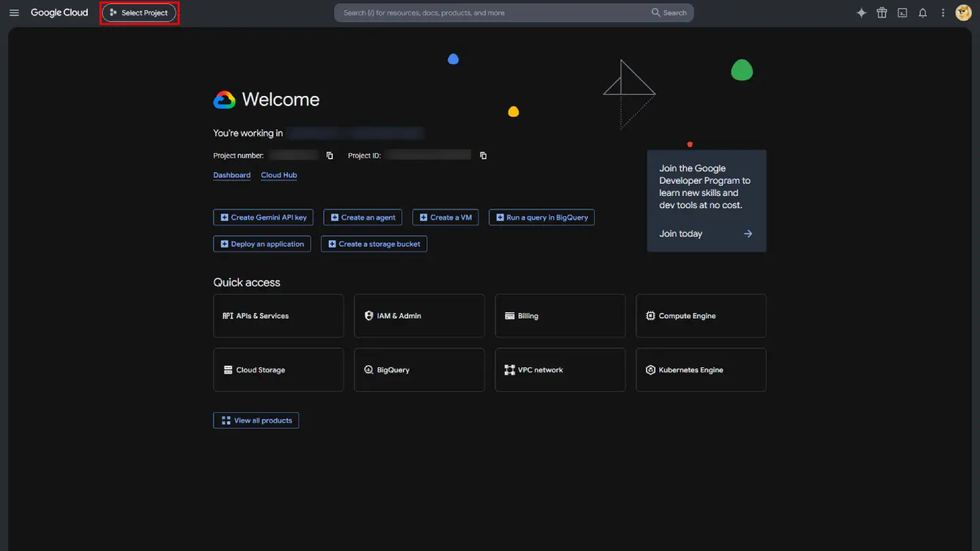Copy the project ID
Image resolution: width=980 pixels, height=551 pixels.
point(483,156)
